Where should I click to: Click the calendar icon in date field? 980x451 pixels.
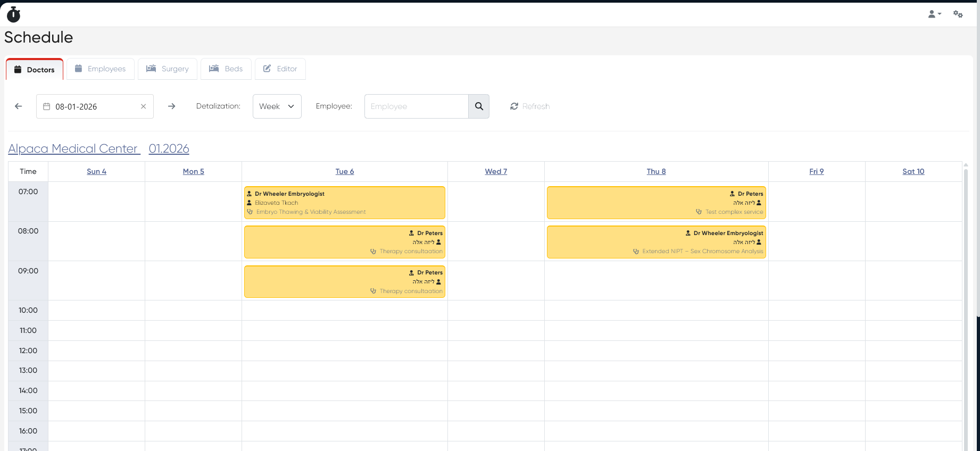click(x=47, y=106)
